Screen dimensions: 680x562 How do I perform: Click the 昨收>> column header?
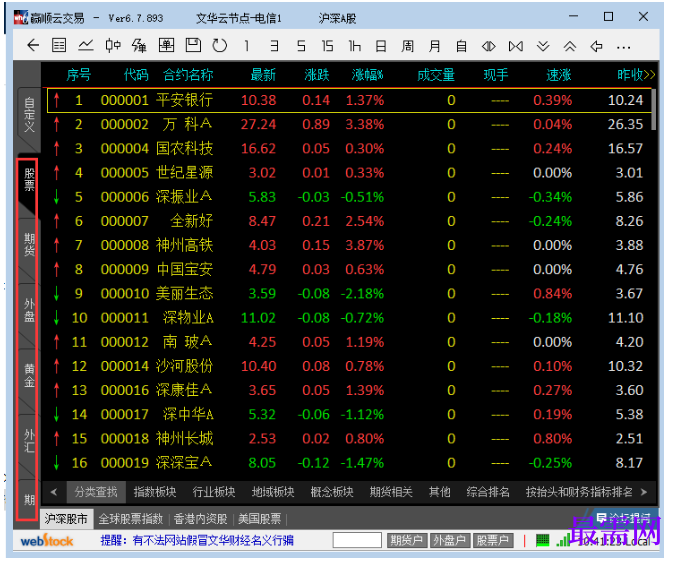[636, 75]
